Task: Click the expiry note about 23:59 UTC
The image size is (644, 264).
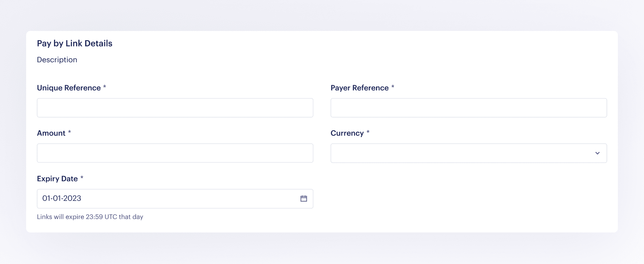Action: click(x=90, y=217)
